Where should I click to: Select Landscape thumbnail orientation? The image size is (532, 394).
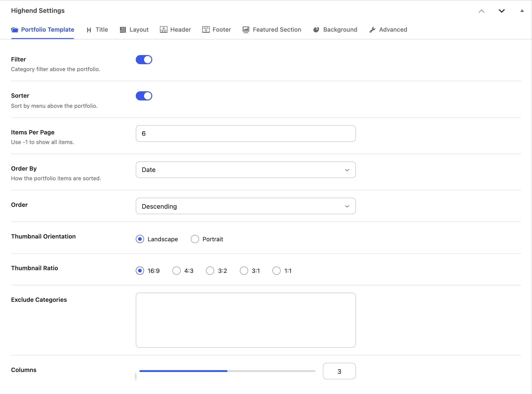[x=140, y=239]
